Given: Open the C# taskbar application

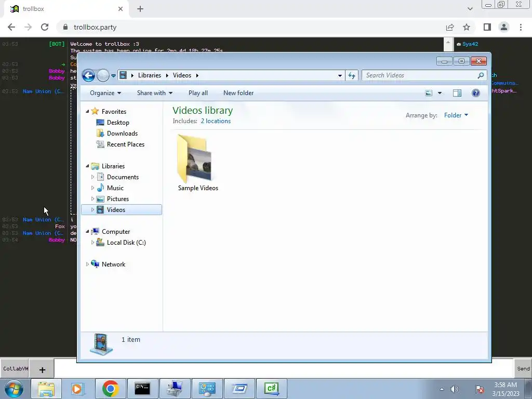Looking at the screenshot, I should point(271,389).
